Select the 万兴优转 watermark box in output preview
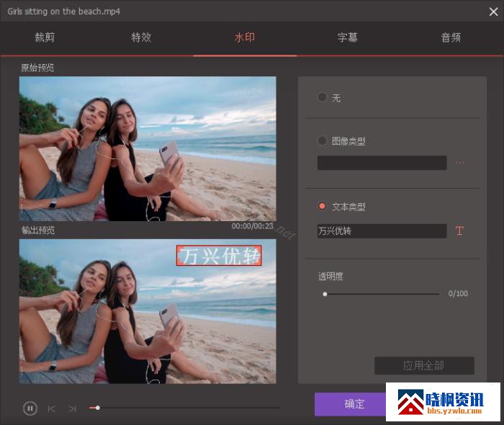Viewport: 504px width, 425px height. 219,256
